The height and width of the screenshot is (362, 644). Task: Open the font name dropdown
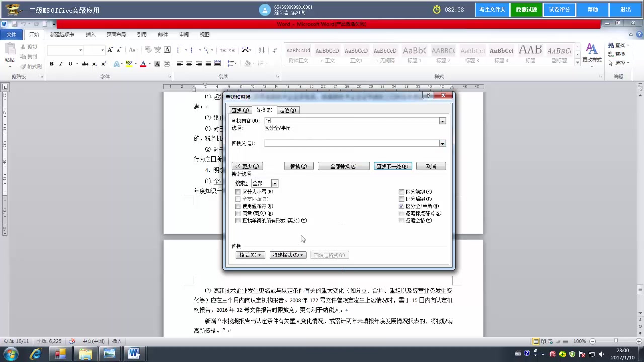[x=80, y=50]
